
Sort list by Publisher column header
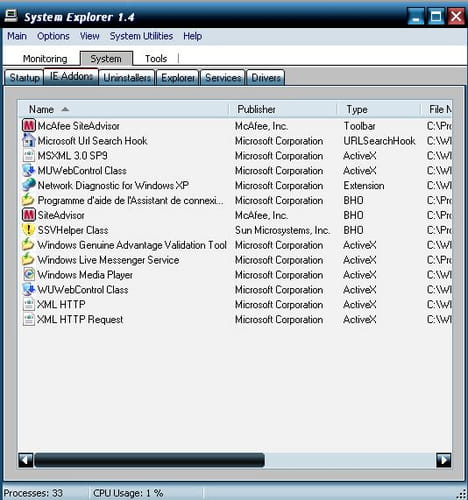tap(283, 109)
